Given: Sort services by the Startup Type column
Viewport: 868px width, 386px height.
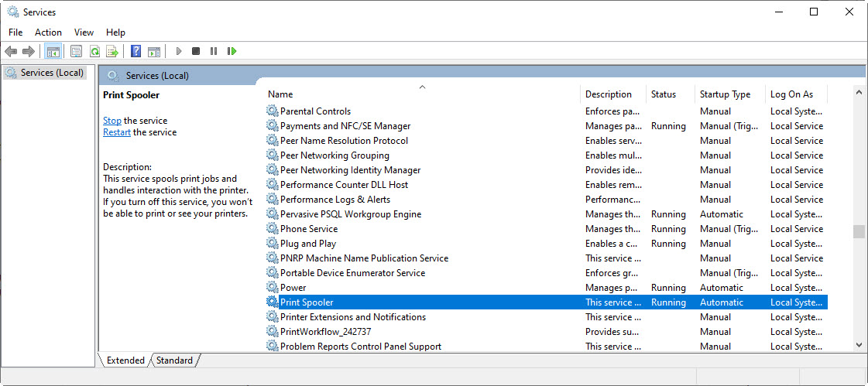Looking at the screenshot, I should [x=725, y=94].
